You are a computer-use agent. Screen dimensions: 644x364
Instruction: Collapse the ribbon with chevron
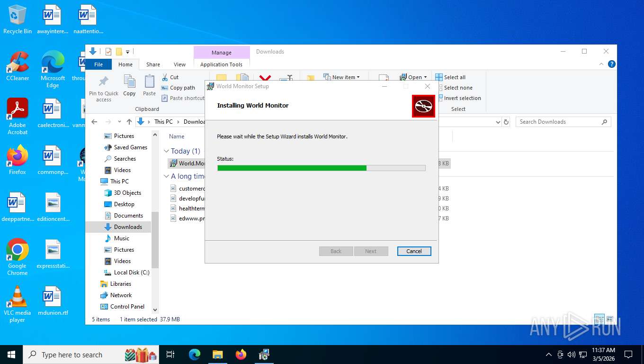click(x=602, y=64)
